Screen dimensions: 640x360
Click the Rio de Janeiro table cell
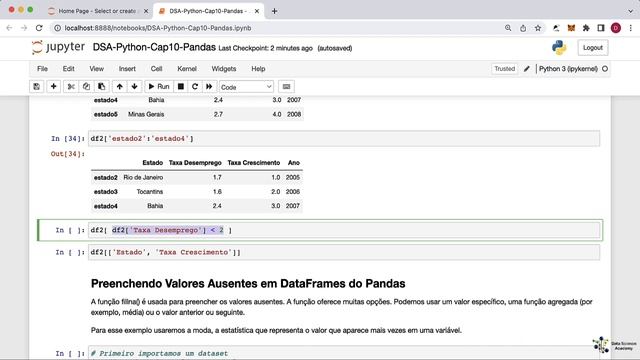pyautogui.click(x=143, y=178)
